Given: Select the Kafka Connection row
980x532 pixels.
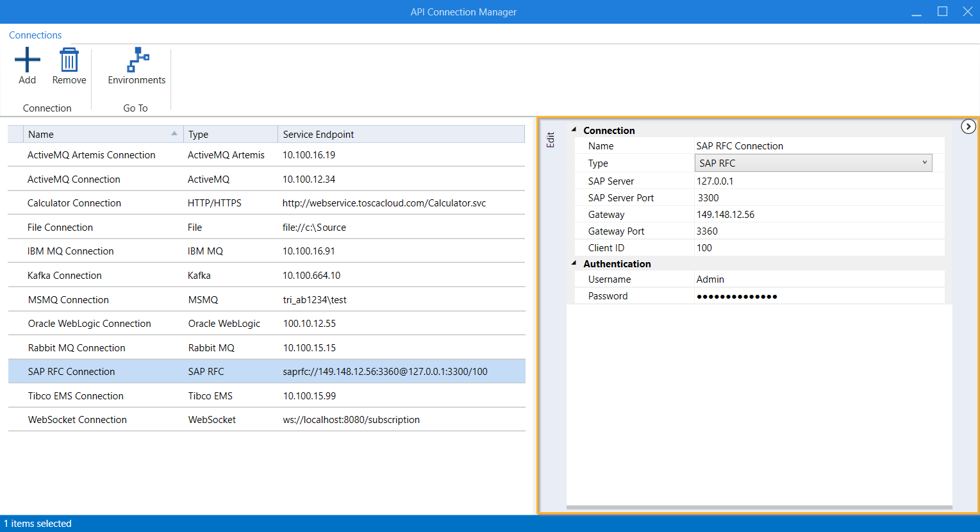Looking at the screenshot, I should pos(65,276).
